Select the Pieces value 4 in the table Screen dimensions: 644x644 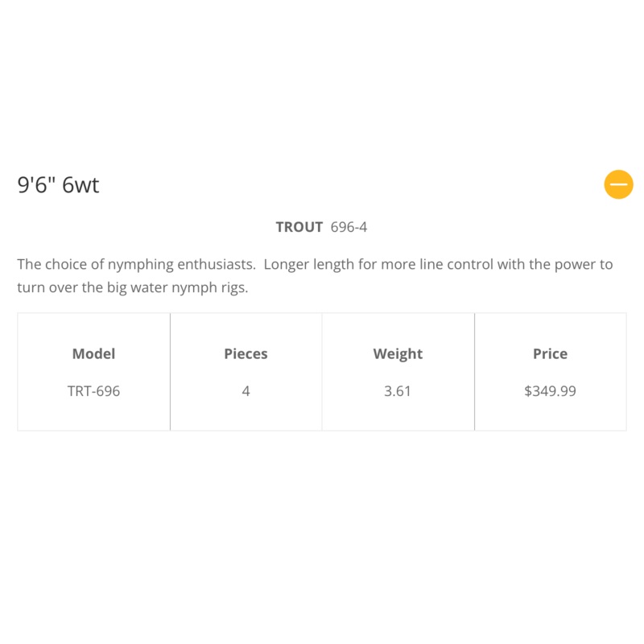tap(246, 392)
